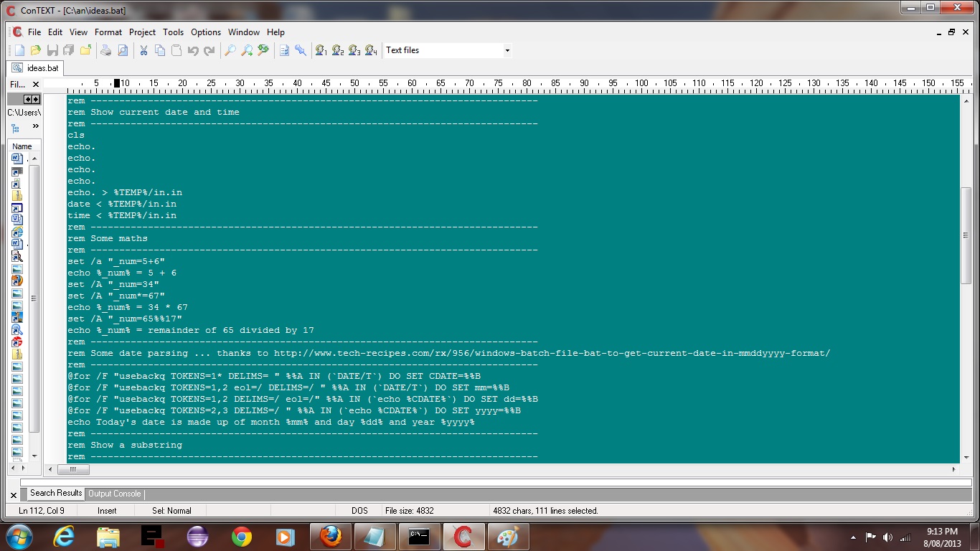Run user command 4 icon
Screen dimensions: 980x551
[371, 50]
